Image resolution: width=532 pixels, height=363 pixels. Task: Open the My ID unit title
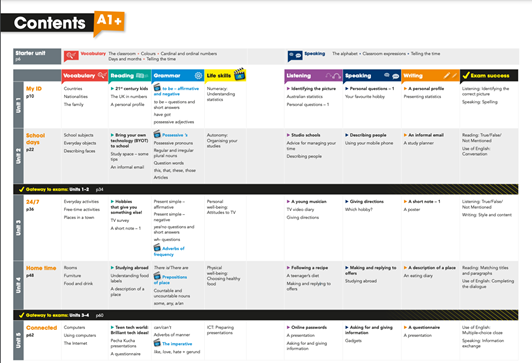pos(34,89)
